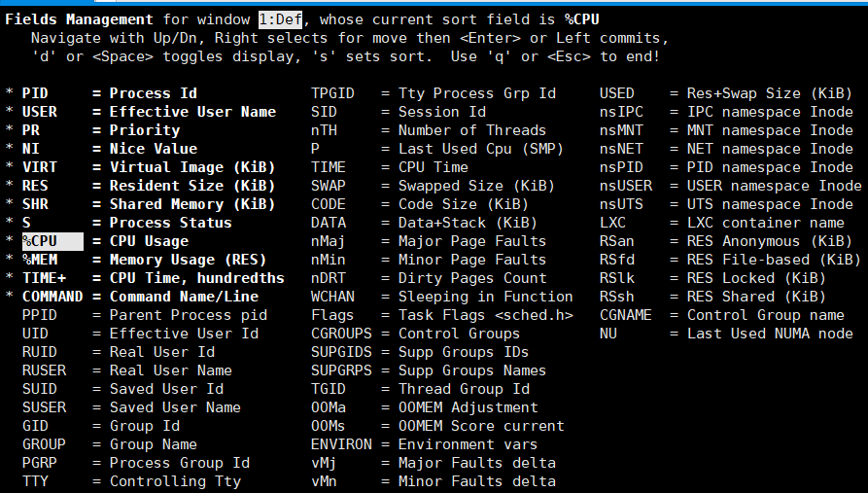Select the nDRT field name
This screenshot has height=493, width=868.
[x=328, y=278]
